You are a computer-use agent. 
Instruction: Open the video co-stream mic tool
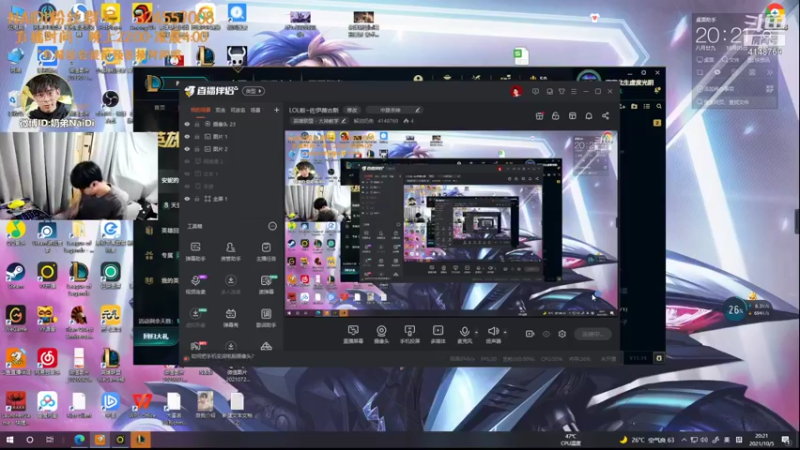coord(195,285)
